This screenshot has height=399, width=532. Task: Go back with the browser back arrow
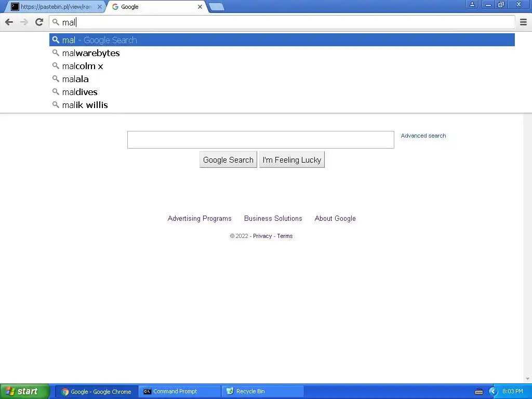(x=9, y=22)
